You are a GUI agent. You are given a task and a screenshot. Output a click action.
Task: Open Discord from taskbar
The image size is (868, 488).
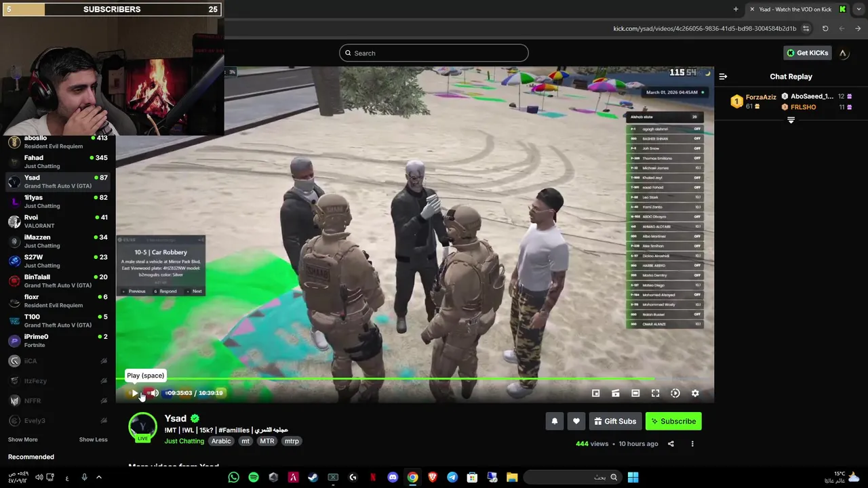pyautogui.click(x=393, y=477)
